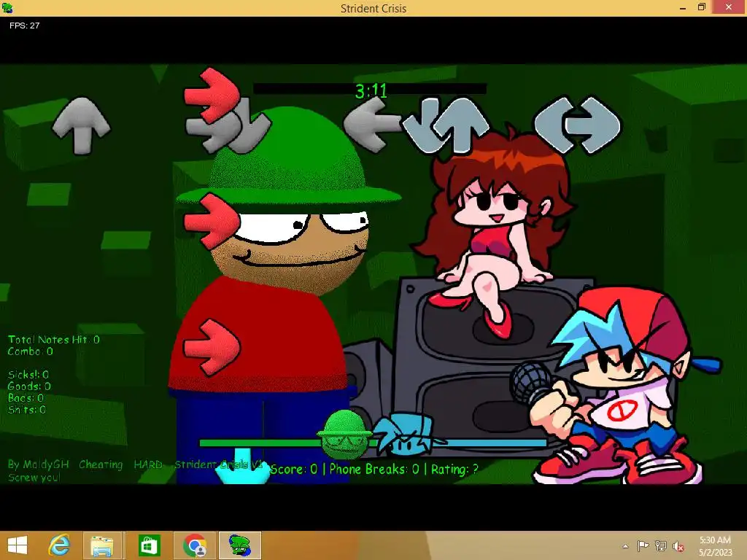Click the red arrow note beside the song timer
The height and width of the screenshot is (560, 747).
(x=212, y=96)
